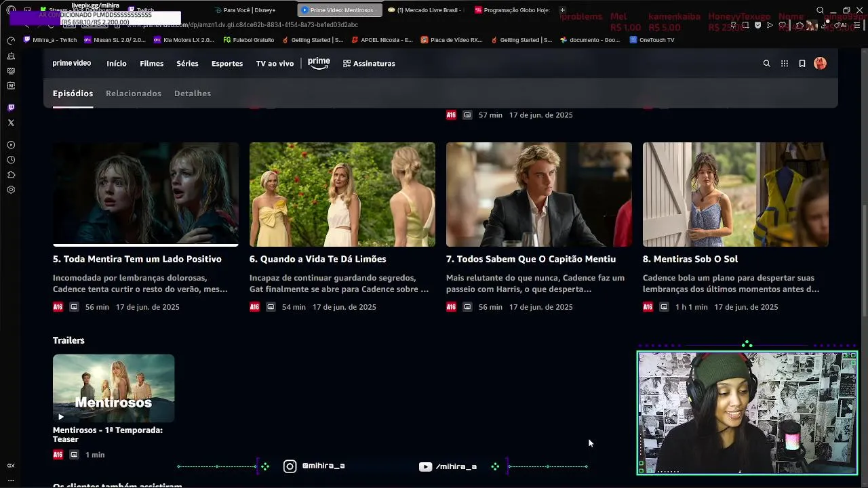Viewport: 868px width, 488px height.
Task: Open TV ao vivo in navigation
Action: pyautogui.click(x=275, y=64)
